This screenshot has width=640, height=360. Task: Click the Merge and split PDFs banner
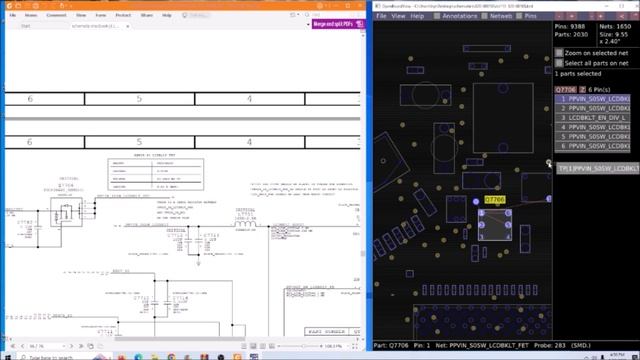coord(338,24)
